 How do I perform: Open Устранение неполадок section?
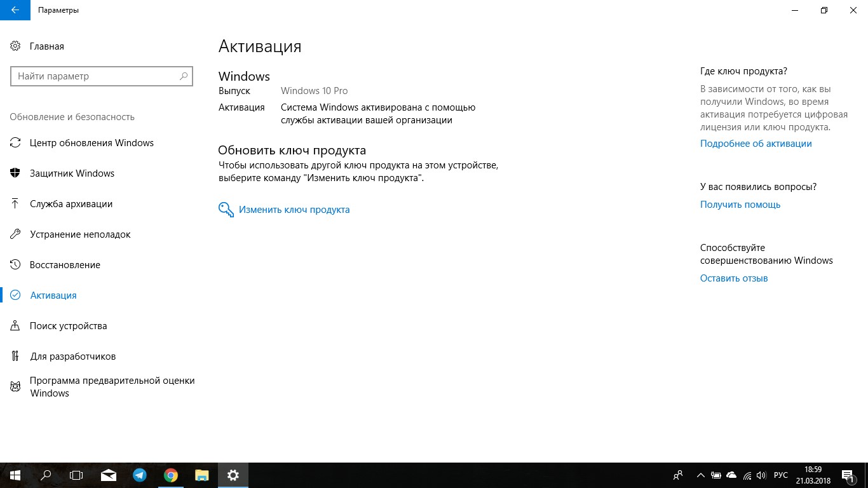[x=80, y=234]
